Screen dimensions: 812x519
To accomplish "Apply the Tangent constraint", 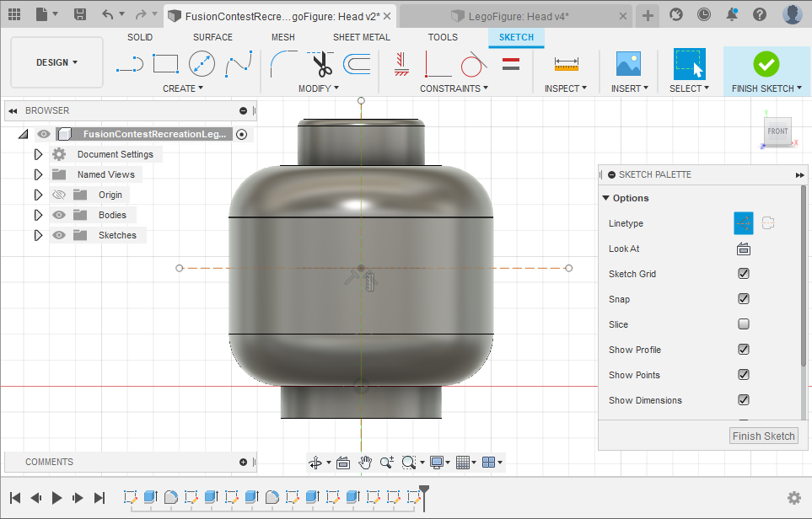I will [x=474, y=64].
